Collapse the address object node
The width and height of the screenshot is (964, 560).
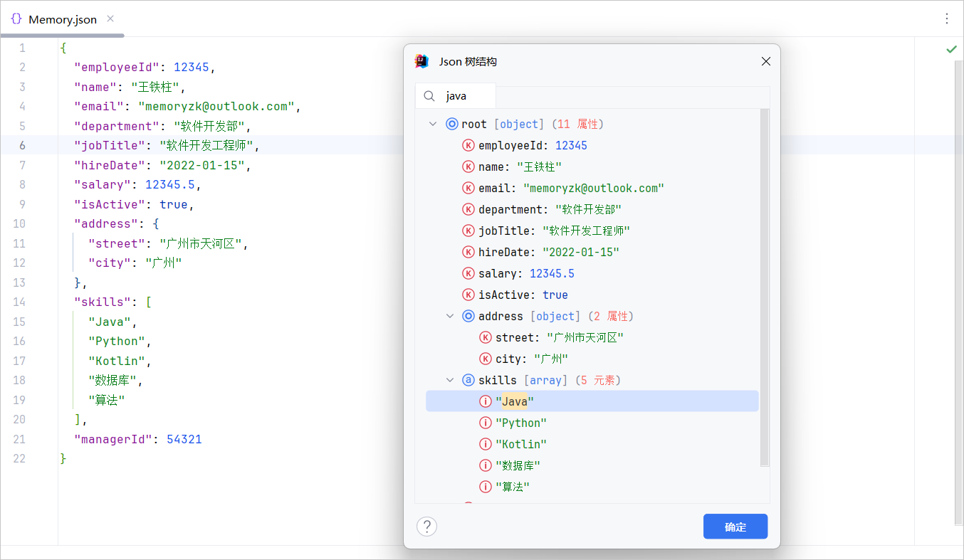(450, 315)
